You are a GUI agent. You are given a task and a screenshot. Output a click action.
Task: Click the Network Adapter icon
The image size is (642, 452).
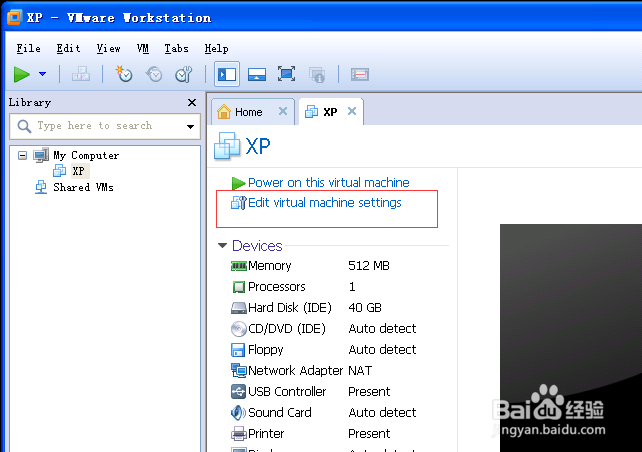239,371
